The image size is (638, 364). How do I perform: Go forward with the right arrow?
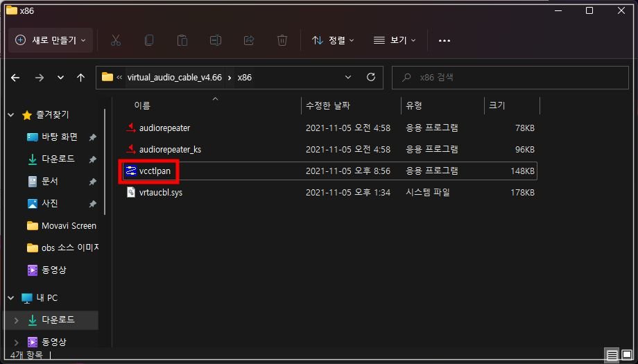40,77
